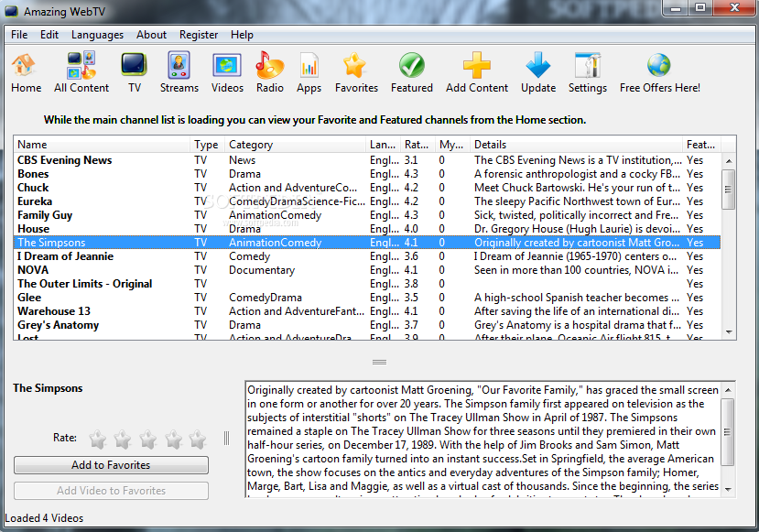Select the Warehouse 13 channel row
This screenshot has width=759, height=532.
[x=367, y=311]
